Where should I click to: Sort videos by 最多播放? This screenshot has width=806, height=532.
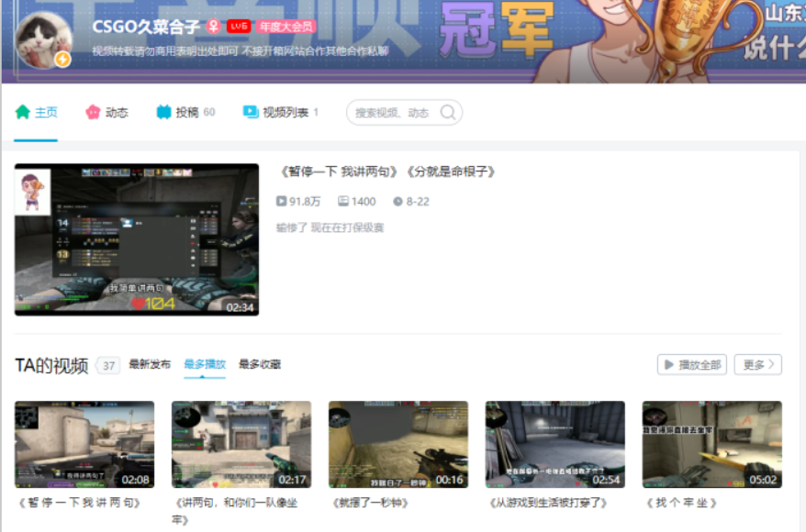coord(205,364)
